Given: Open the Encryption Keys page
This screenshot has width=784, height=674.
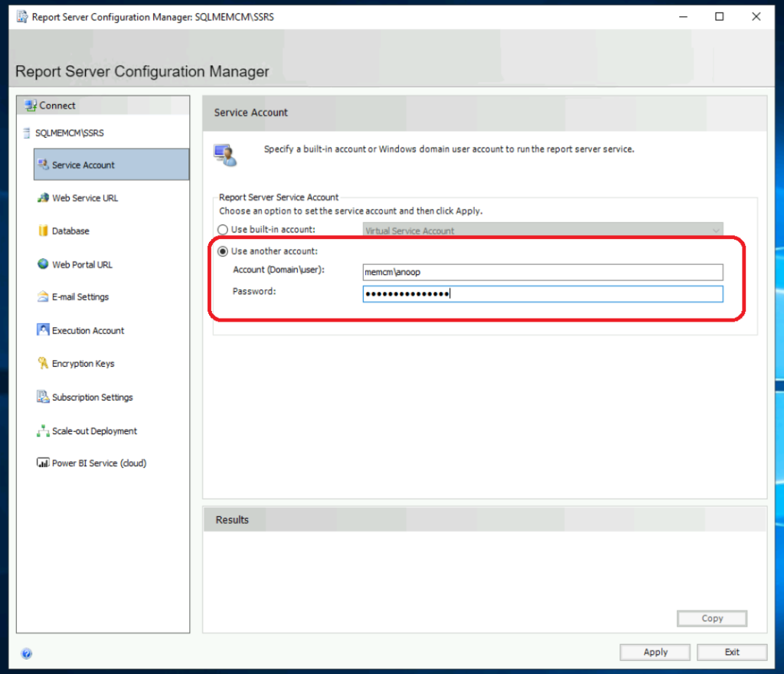Looking at the screenshot, I should [x=83, y=364].
